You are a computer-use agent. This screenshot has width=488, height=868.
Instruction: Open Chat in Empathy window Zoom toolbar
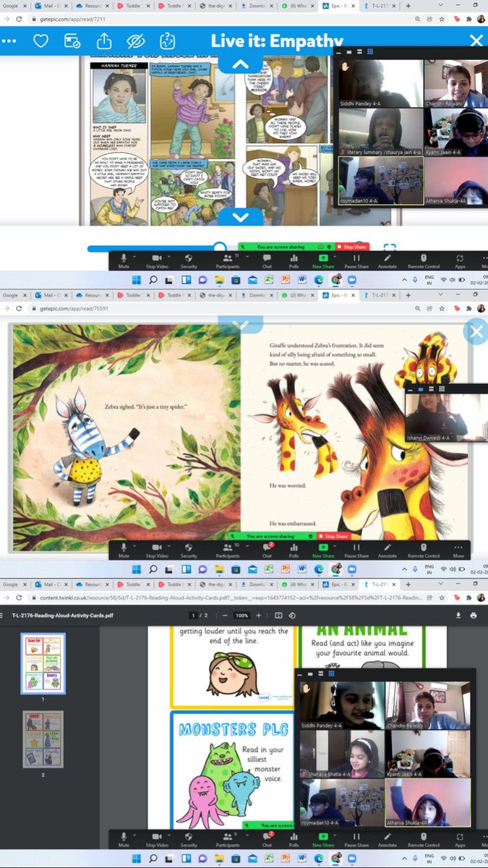[x=267, y=261]
